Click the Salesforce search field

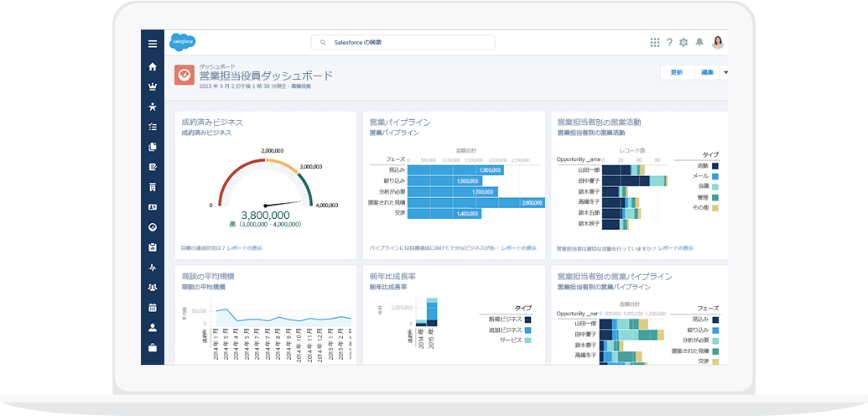point(403,42)
